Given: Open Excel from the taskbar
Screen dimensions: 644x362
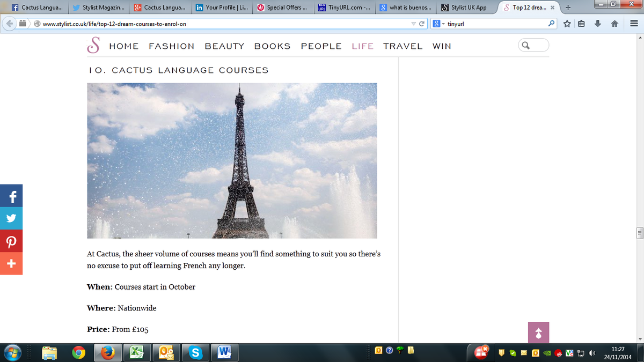Looking at the screenshot, I should click(137, 352).
